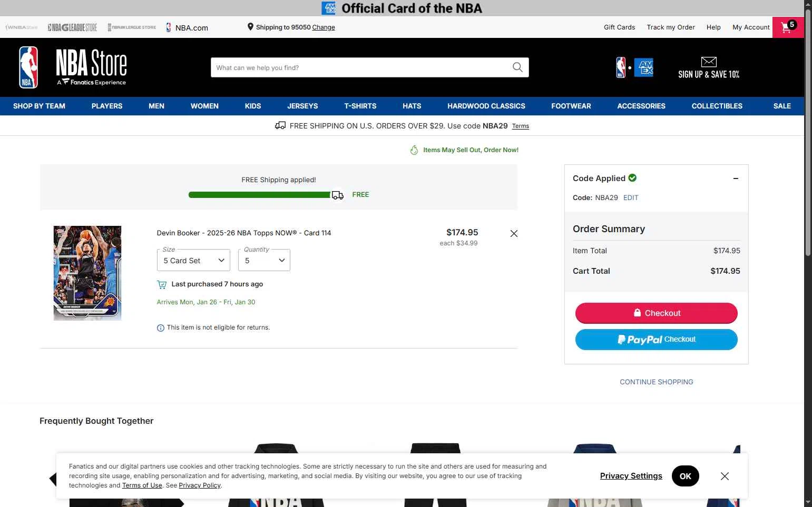Screen dimensions: 812x507
Task: Open the Size 5 Card Set dropdown
Action: (x=193, y=260)
